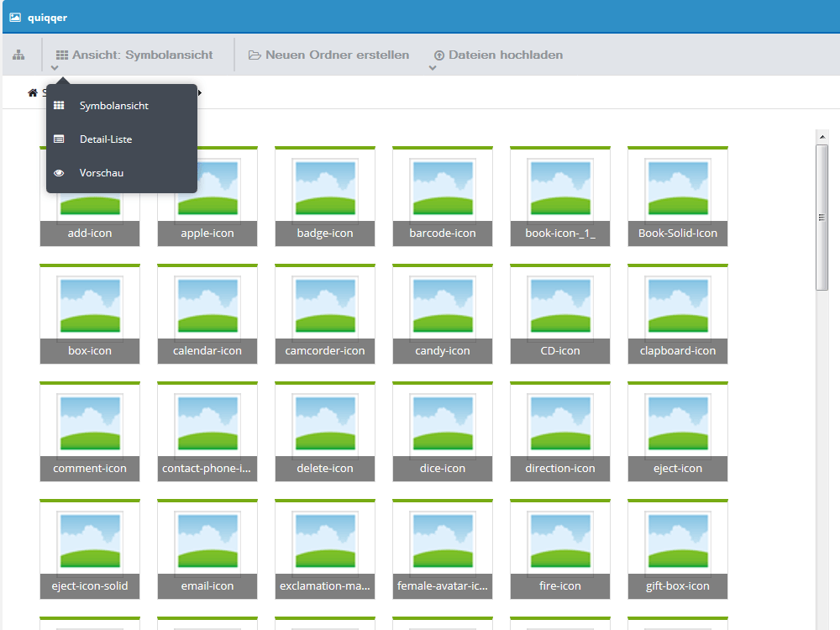Image resolution: width=840 pixels, height=630 pixels.
Task: Click the eye icon beside Vorschau entry
Action: click(59, 173)
